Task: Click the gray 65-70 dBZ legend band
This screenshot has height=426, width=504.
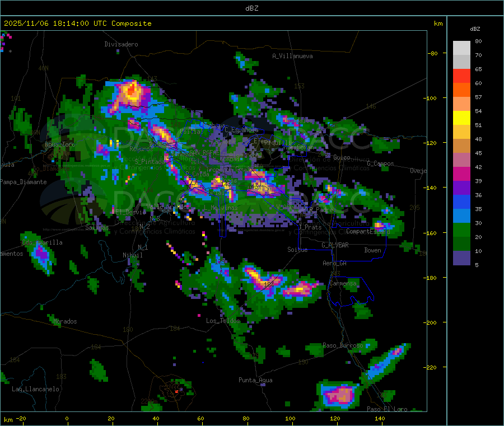Action: (461, 62)
